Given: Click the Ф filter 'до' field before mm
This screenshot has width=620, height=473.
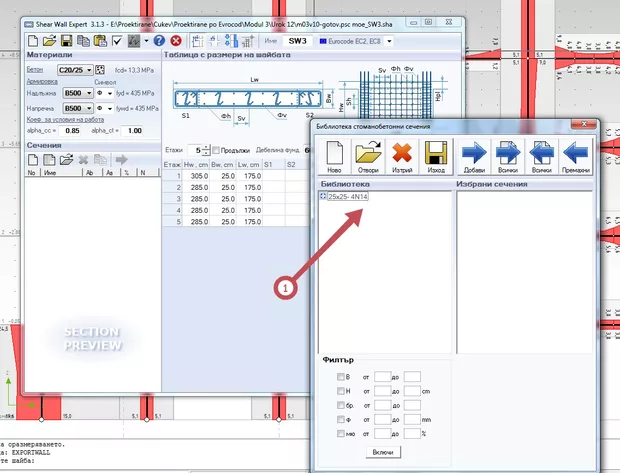Looking at the screenshot, I should (x=412, y=420).
